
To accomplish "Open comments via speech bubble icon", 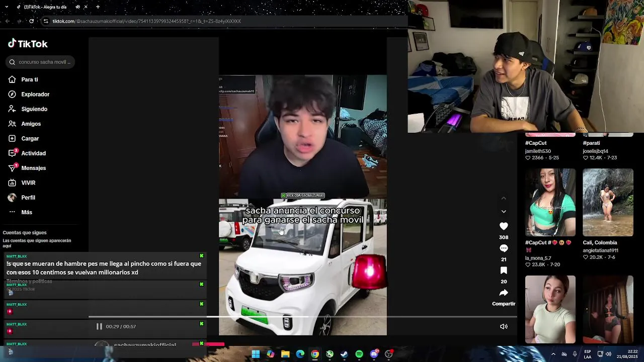I will point(504,248).
